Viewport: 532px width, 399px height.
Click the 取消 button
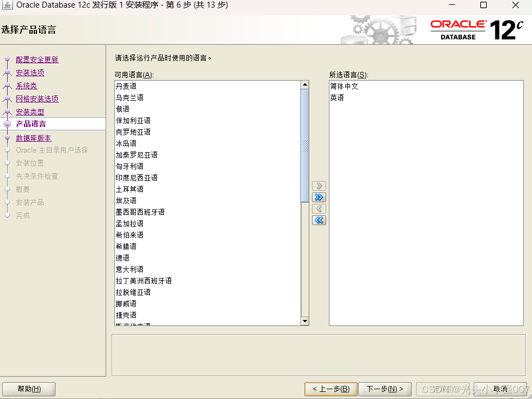[499, 389]
